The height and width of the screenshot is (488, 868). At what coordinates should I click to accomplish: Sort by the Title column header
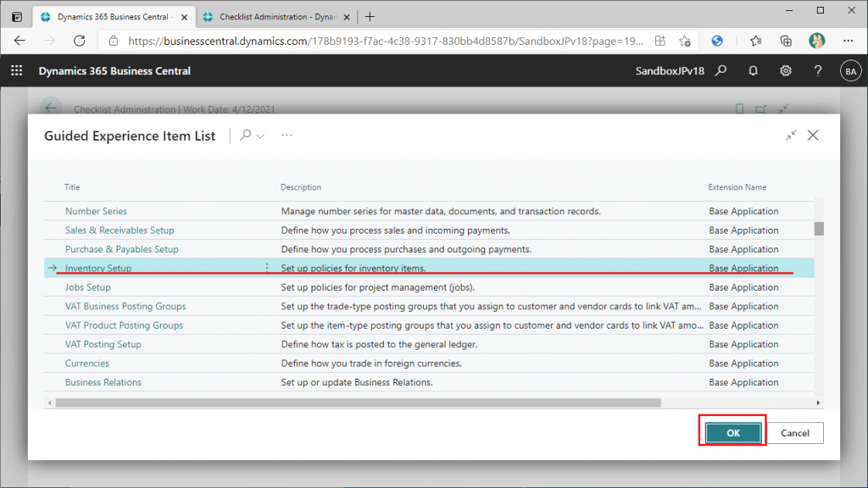[x=72, y=187]
